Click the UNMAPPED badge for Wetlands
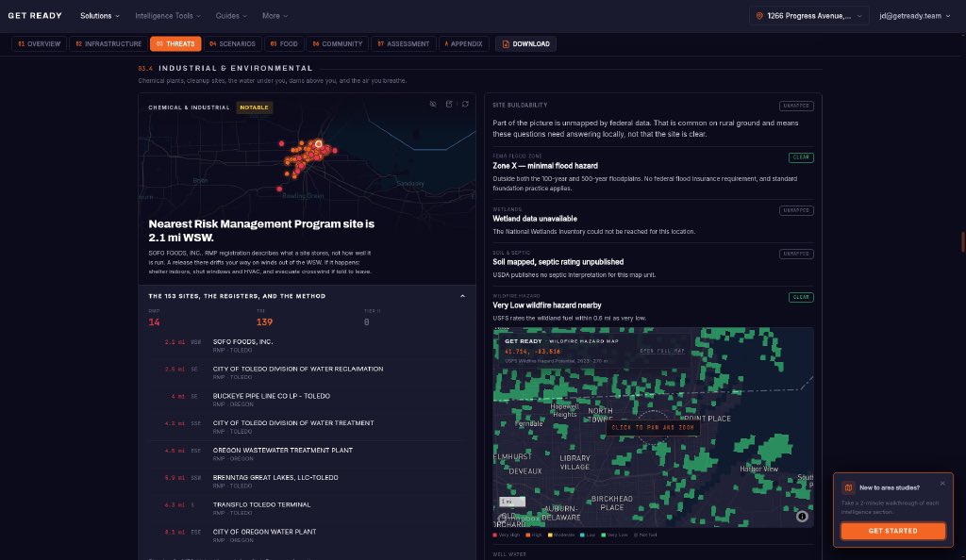This screenshot has width=966, height=560. [796, 210]
